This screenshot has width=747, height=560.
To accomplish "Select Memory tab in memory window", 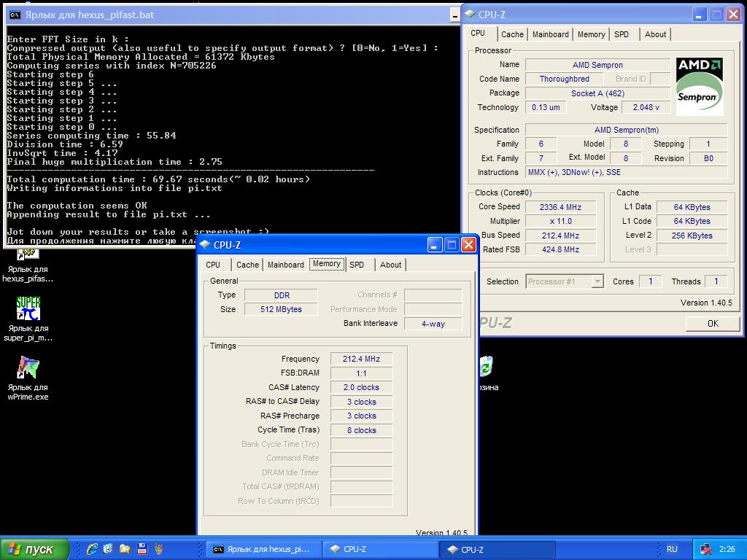I will [x=326, y=264].
